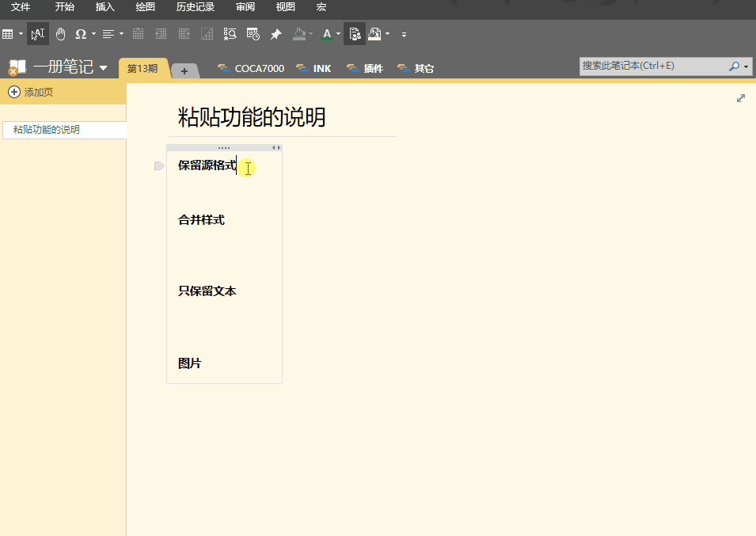Viewport: 756px width, 536px height.
Task: Click 添加页 to add a page
Action: click(x=32, y=93)
